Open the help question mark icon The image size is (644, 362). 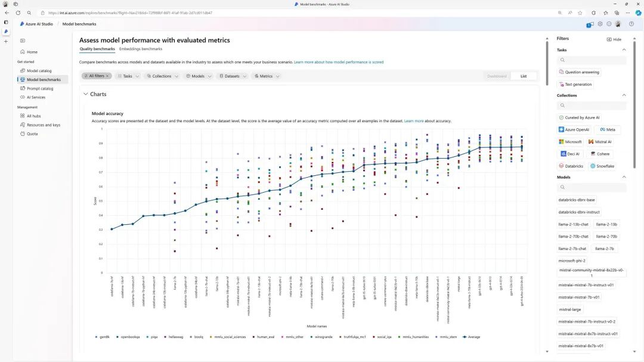(x=631, y=24)
